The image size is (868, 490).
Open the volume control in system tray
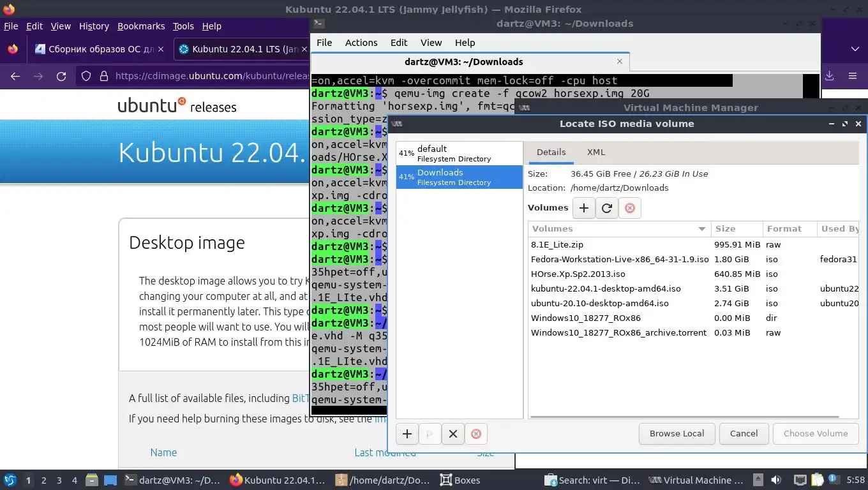click(x=776, y=480)
